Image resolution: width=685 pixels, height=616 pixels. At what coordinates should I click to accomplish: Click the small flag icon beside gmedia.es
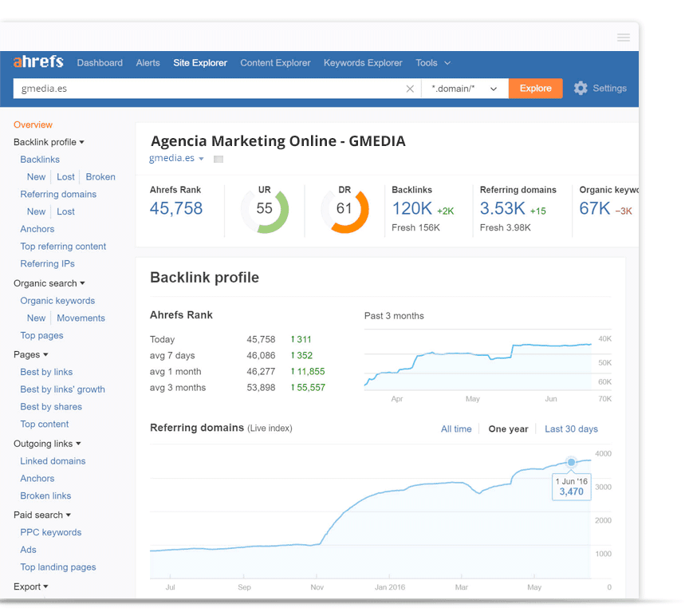(218, 159)
